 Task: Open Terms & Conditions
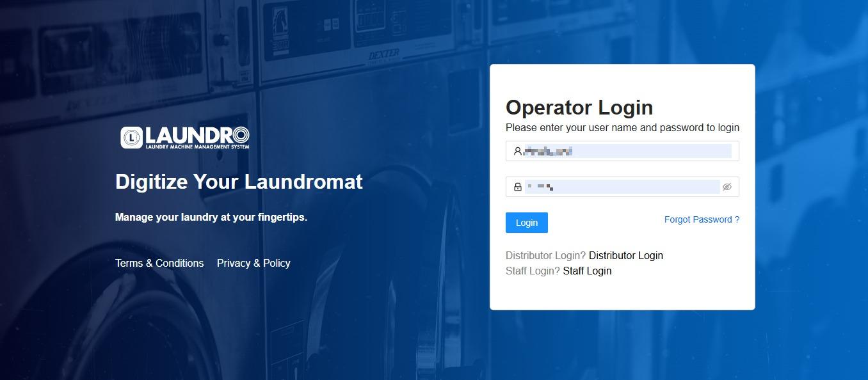pos(159,263)
